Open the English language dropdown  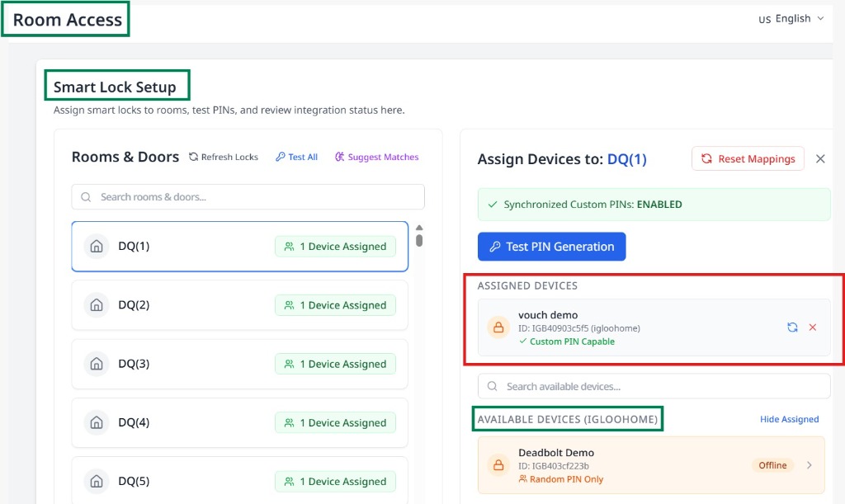pos(791,18)
